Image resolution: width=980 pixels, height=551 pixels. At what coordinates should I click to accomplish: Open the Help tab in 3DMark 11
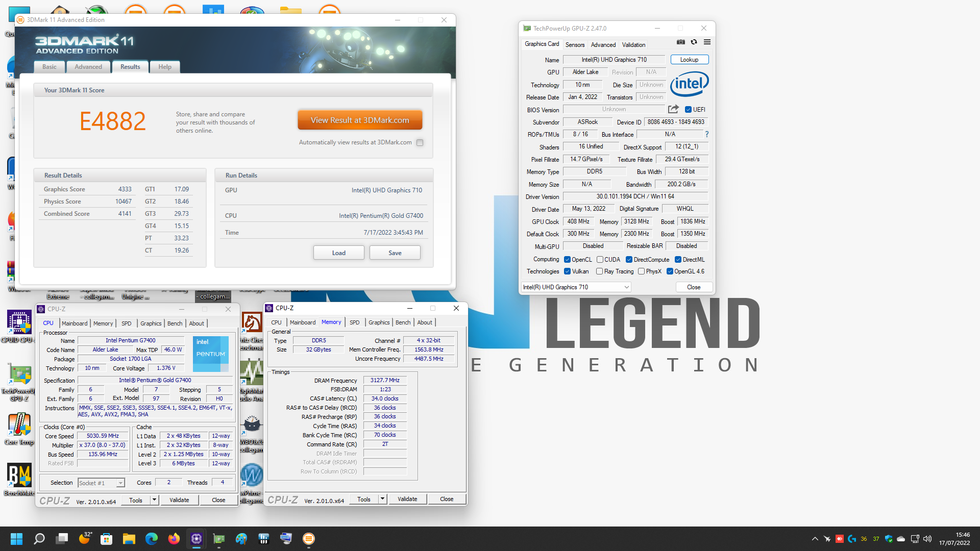pyautogui.click(x=165, y=67)
